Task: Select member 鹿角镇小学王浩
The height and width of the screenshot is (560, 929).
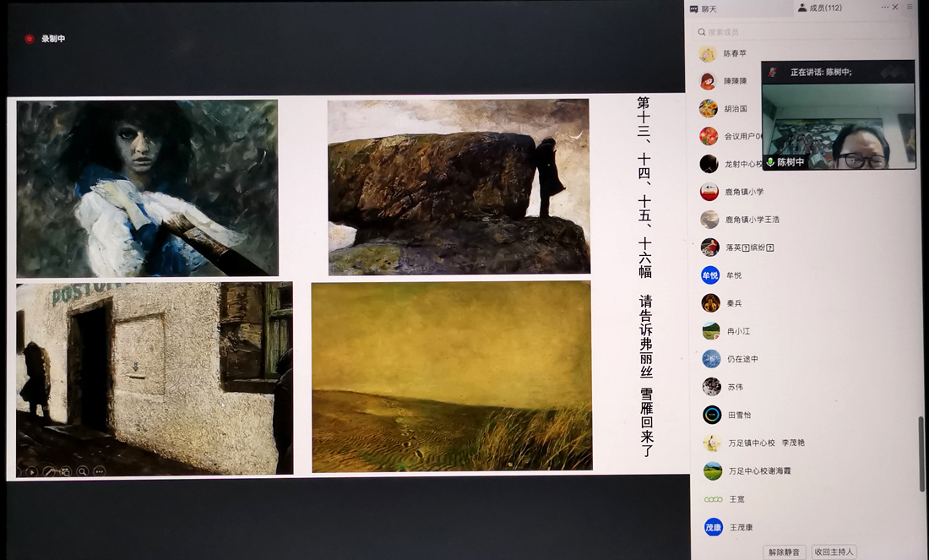Action: coord(752,220)
